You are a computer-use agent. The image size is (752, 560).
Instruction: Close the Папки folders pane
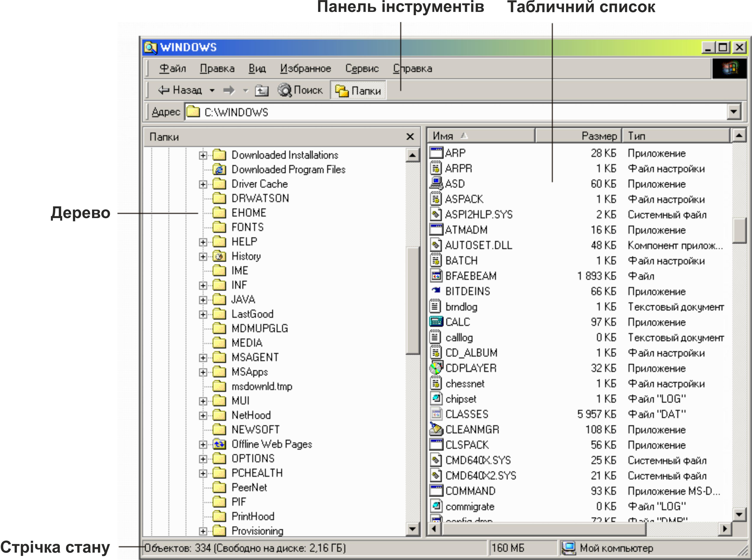410,137
